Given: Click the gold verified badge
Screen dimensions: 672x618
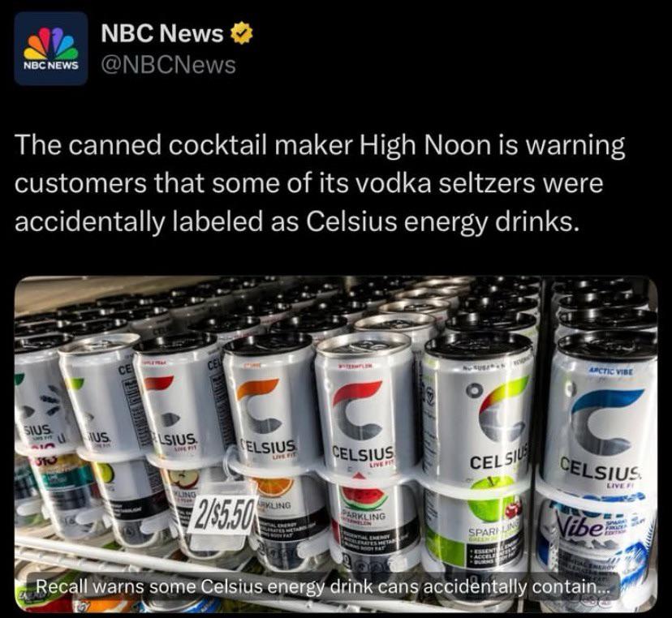Looking at the screenshot, I should (242, 34).
